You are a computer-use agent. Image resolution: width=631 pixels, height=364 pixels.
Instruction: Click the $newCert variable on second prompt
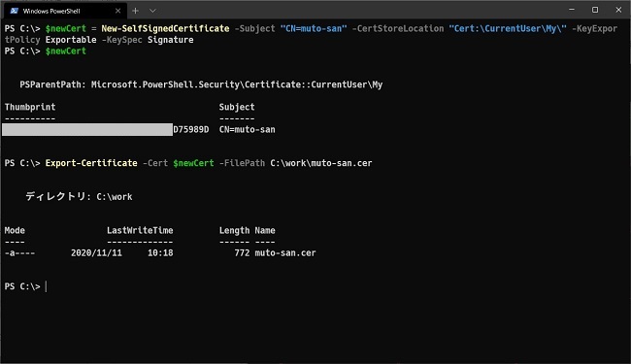pyautogui.click(x=66, y=51)
